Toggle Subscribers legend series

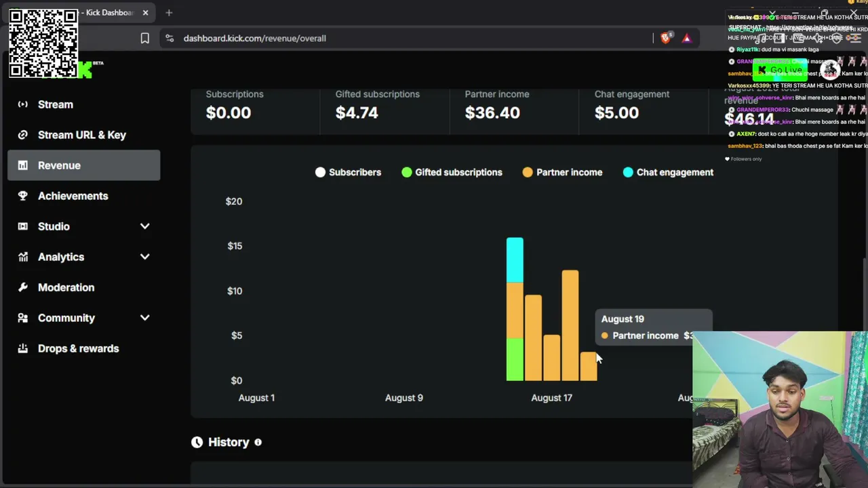pos(348,172)
